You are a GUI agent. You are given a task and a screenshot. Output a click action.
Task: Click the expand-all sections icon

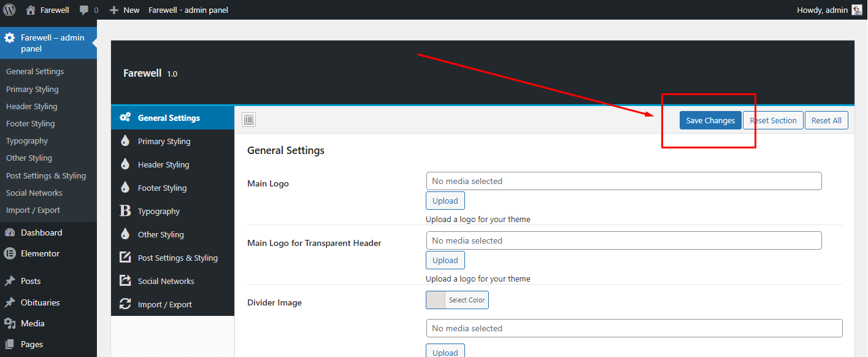tap(248, 120)
